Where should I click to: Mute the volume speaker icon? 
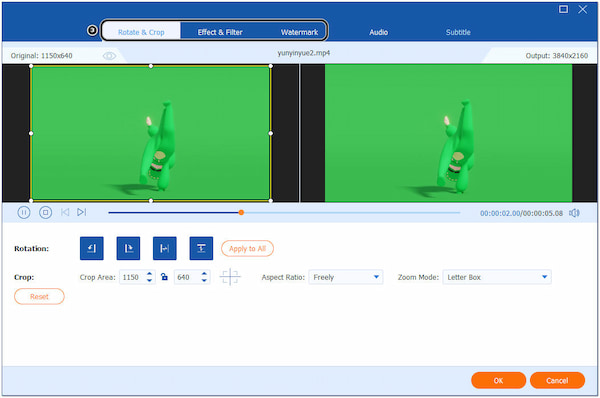[574, 213]
